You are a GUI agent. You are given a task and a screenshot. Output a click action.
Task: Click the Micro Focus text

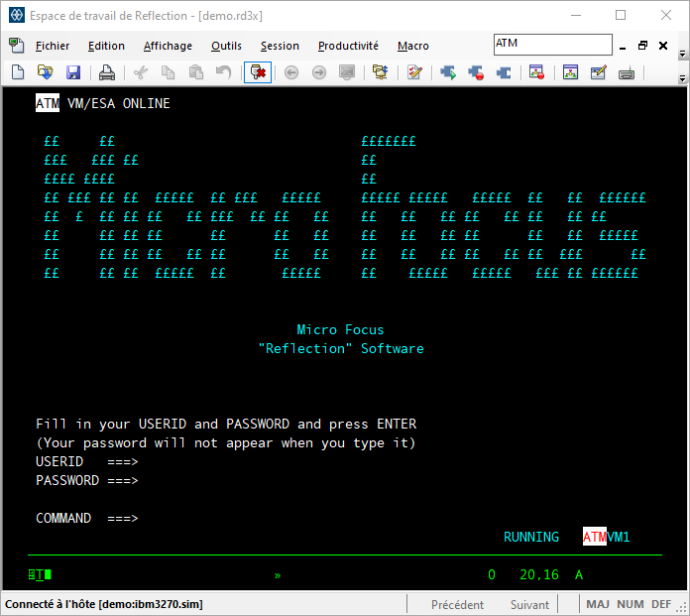pos(340,329)
